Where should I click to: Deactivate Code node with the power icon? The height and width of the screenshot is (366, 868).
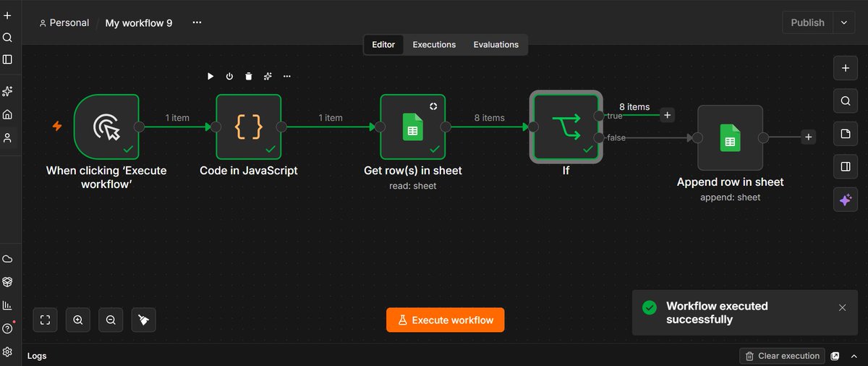pos(229,76)
